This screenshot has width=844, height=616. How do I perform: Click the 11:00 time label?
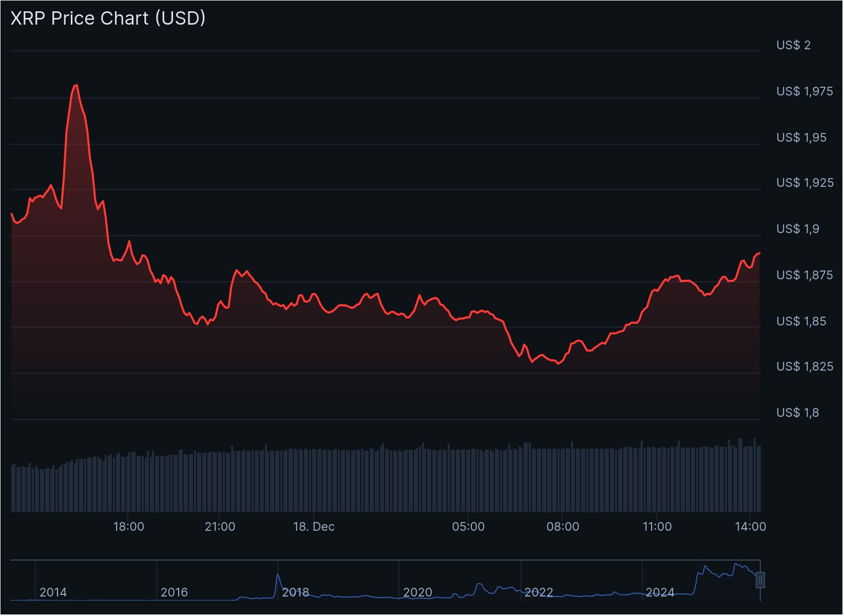(659, 526)
